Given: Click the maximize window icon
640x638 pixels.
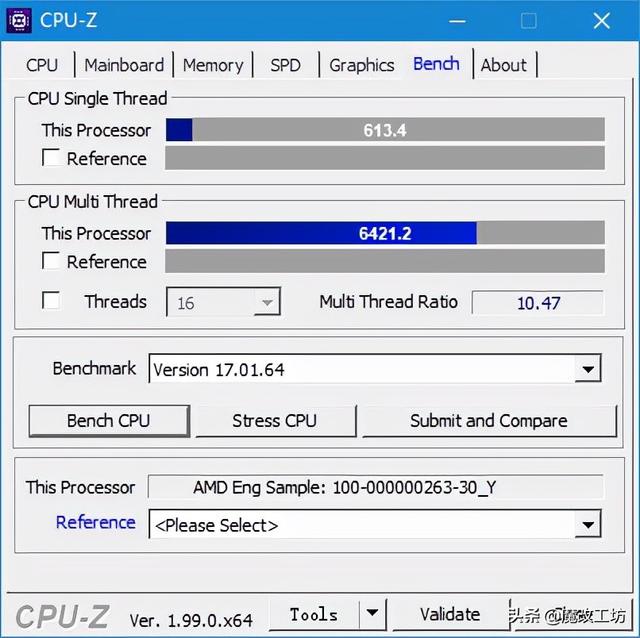Looking at the screenshot, I should pyautogui.click(x=529, y=20).
